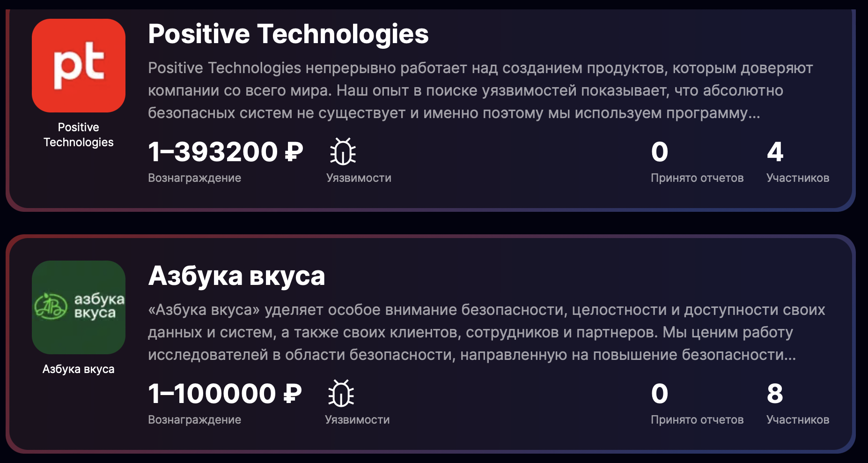Click Принято отчетов count in Азбука вкуса card

click(660, 394)
